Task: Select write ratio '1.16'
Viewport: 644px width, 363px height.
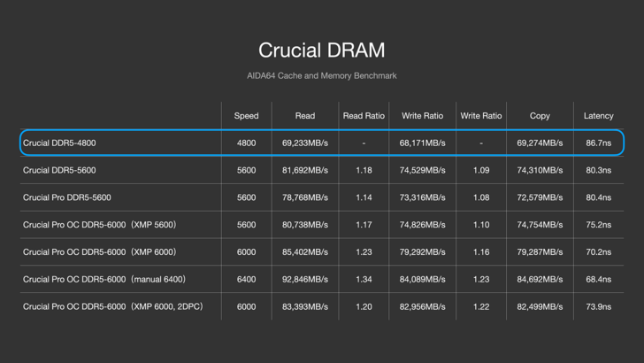Action: 481,252
